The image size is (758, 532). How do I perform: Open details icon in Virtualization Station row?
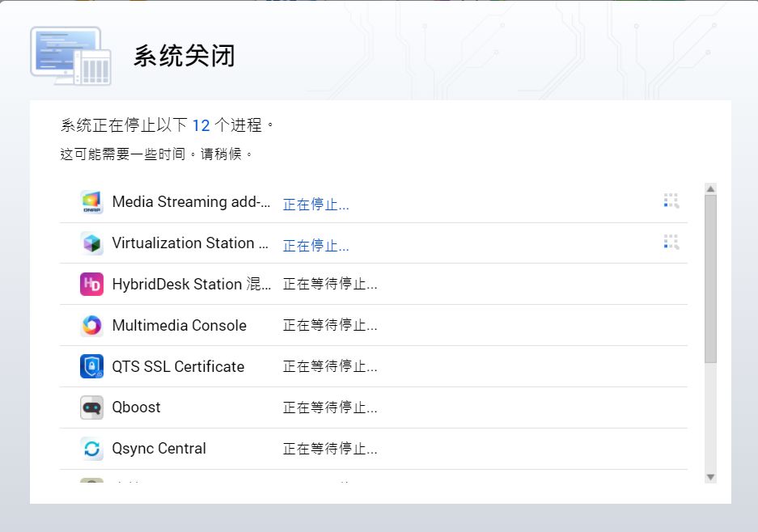(x=671, y=242)
